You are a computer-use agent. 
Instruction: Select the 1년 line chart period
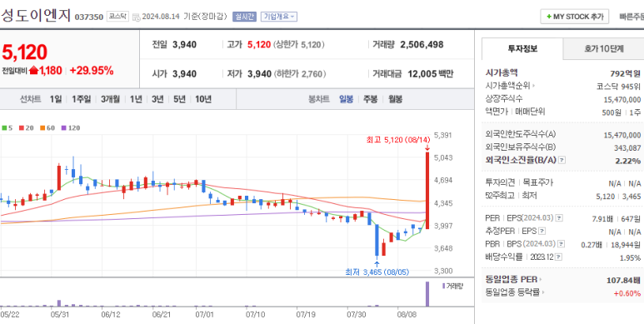[x=136, y=99]
